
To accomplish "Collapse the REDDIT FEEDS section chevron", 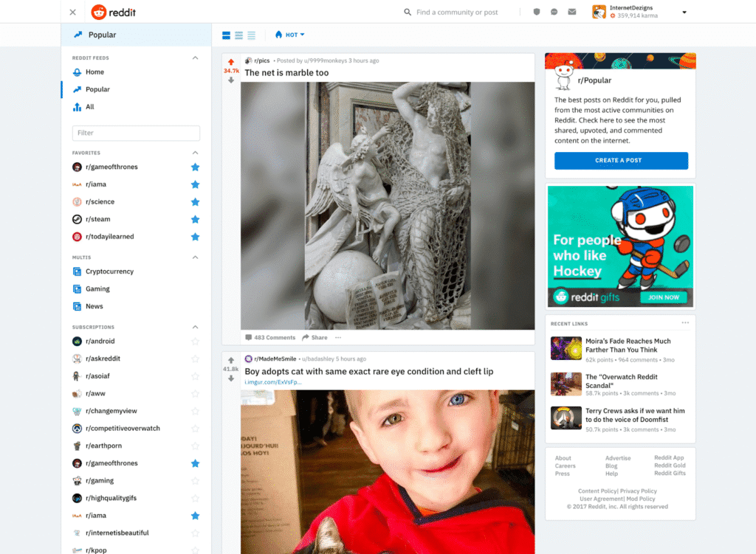I will 195,58.
